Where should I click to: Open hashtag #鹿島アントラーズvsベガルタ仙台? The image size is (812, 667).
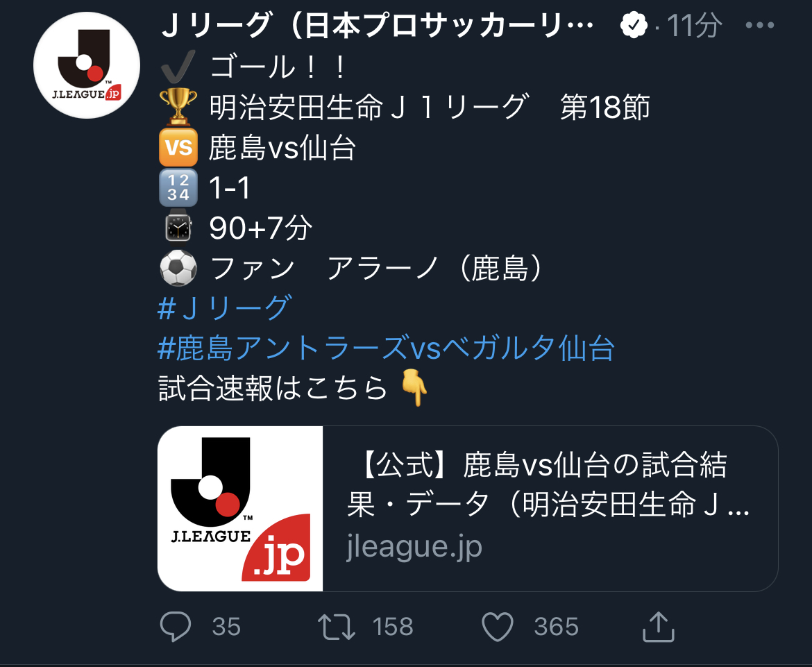[x=387, y=348]
